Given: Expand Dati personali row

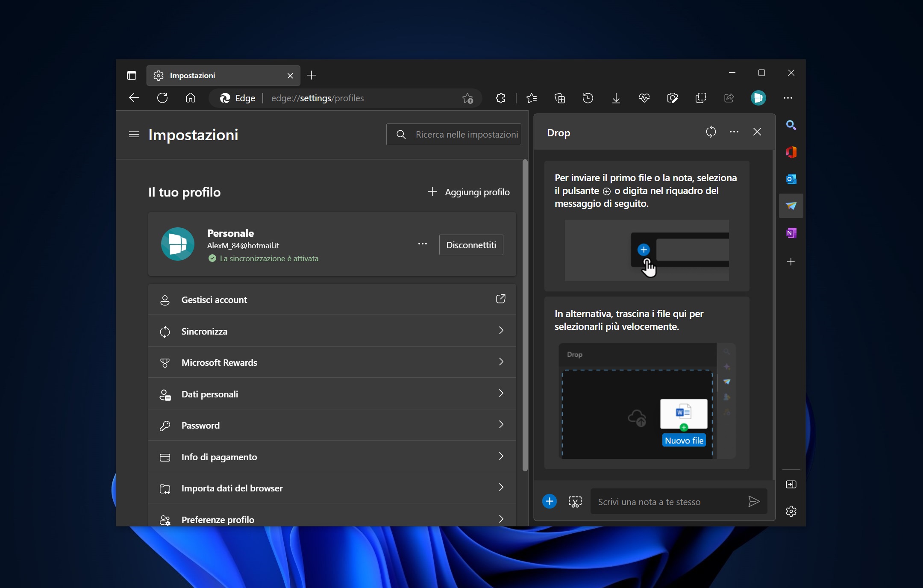Looking at the screenshot, I should [332, 394].
